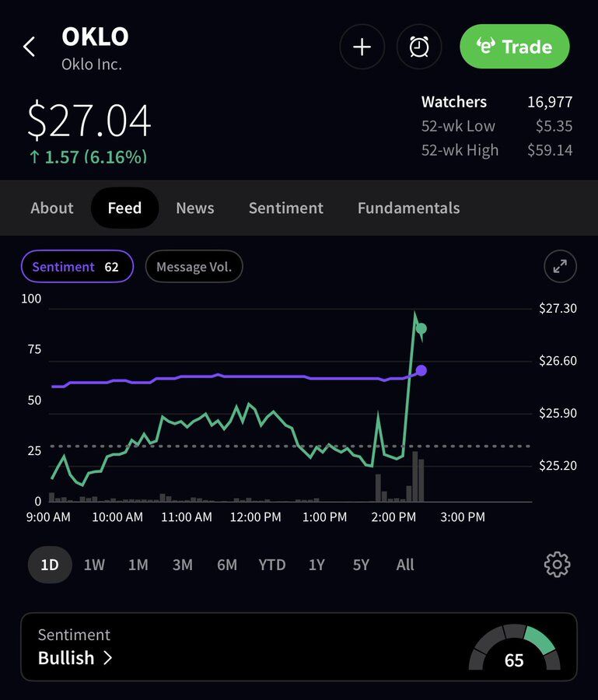Switch chart to 1W range

[x=94, y=565]
